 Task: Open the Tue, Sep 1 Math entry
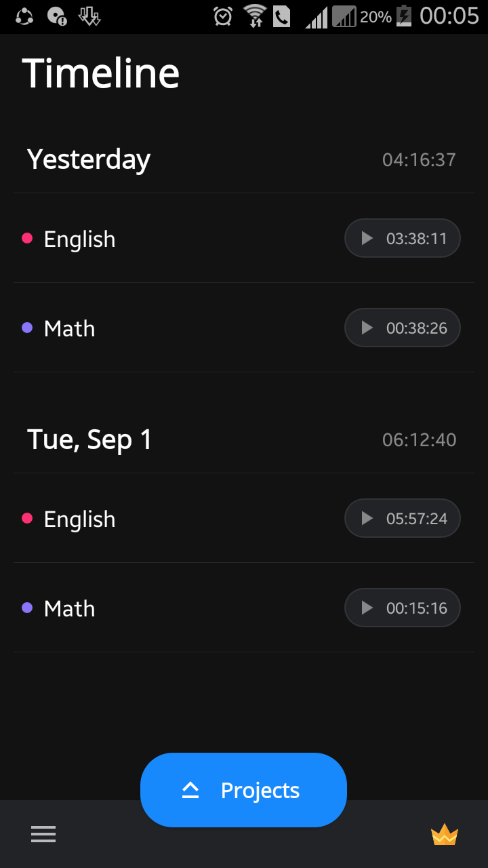(244, 608)
